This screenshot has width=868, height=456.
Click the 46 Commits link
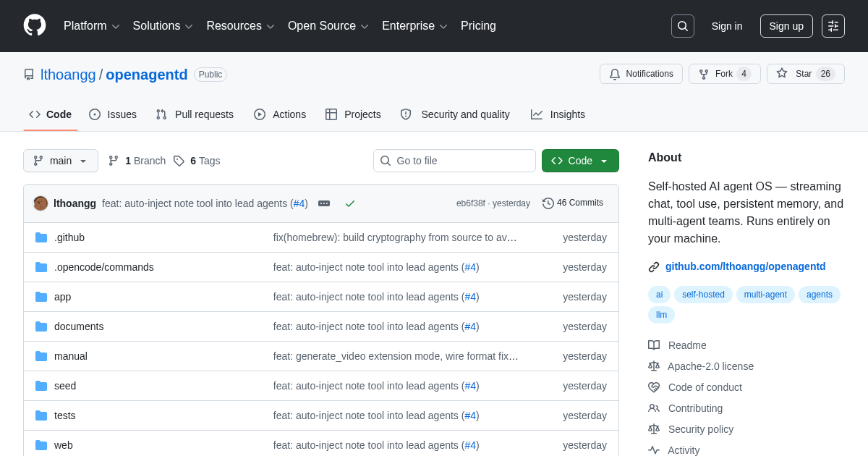point(573,203)
